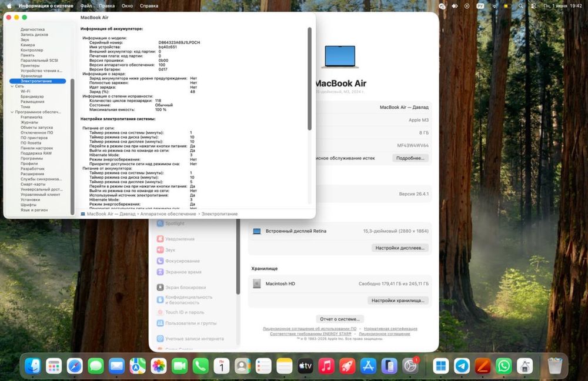The image size is (588, 381).
Task: Open Лицензионное соглашение об использовании ПО link
Action: [x=309, y=329]
